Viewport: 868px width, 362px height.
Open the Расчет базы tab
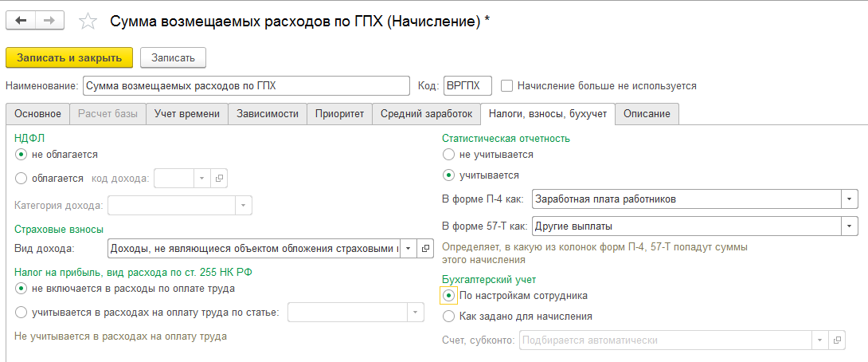[108, 114]
